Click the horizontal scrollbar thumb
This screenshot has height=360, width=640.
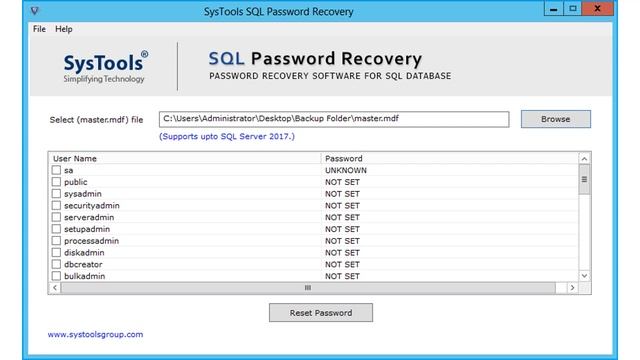[x=308, y=288]
